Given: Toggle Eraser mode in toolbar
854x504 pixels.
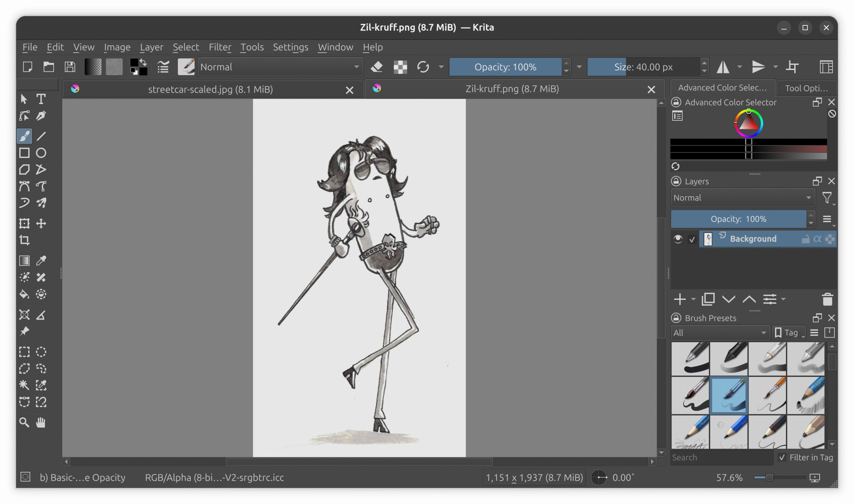Looking at the screenshot, I should pyautogui.click(x=377, y=67).
